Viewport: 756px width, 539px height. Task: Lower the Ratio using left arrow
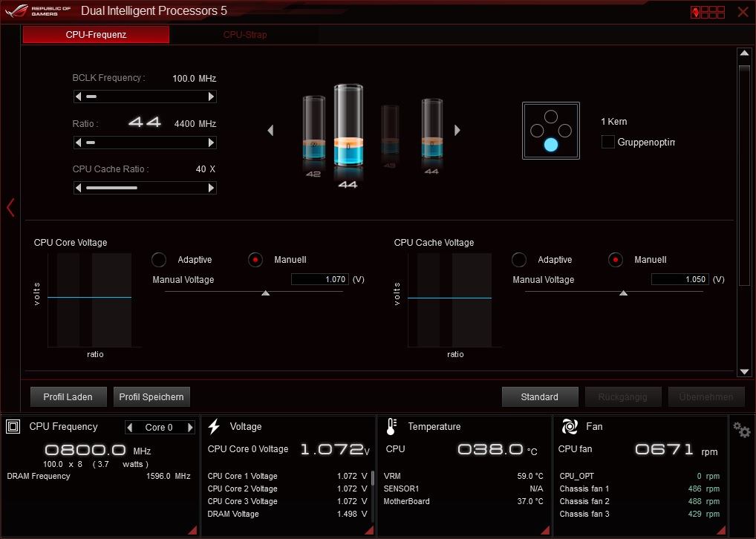pyautogui.click(x=78, y=143)
